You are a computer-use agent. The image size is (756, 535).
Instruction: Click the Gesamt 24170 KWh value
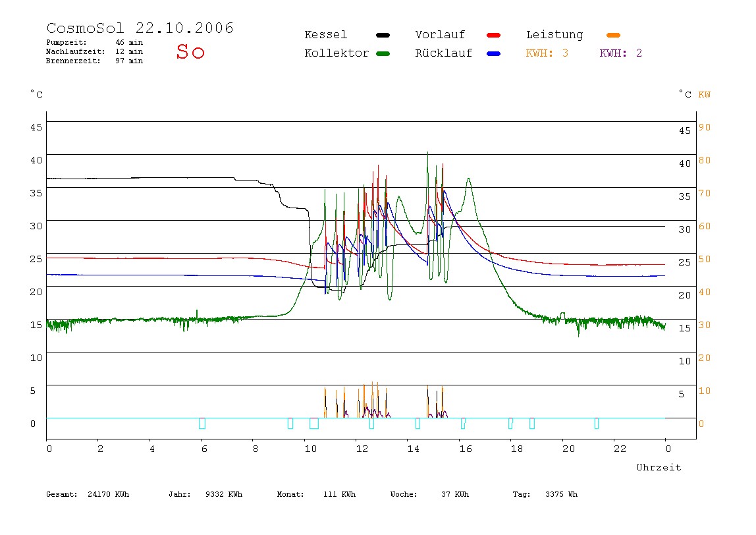pos(109,494)
